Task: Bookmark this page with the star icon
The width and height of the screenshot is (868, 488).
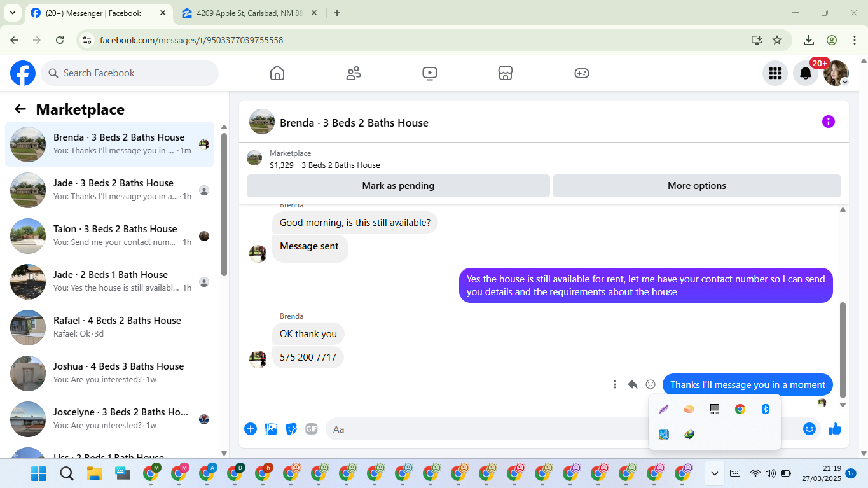Action: point(777,40)
